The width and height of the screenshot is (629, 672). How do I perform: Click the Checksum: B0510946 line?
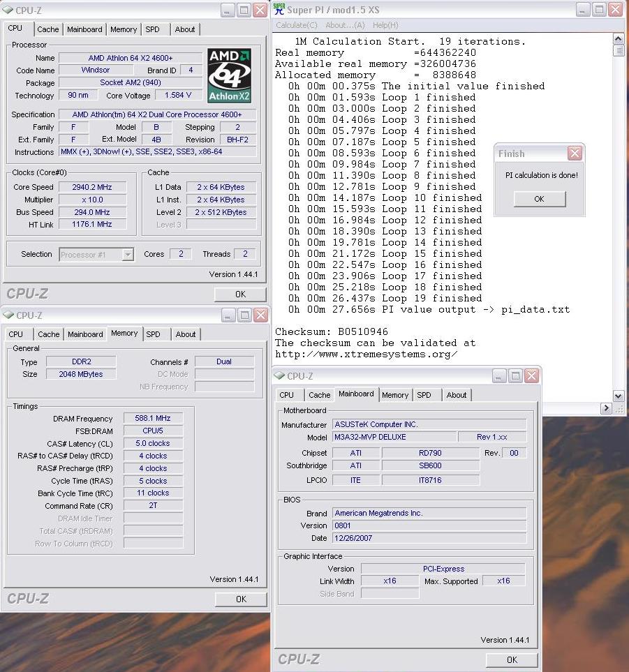pos(332,331)
